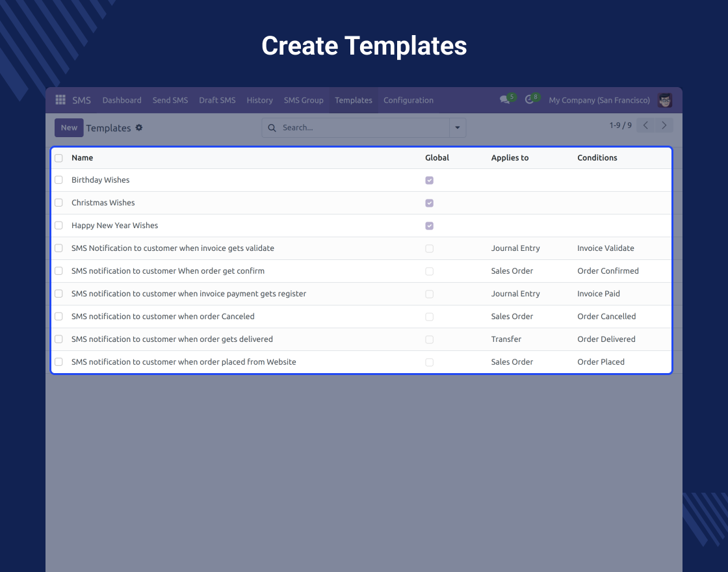The height and width of the screenshot is (572, 728).
Task: Go to the next page arrow
Action: click(x=664, y=125)
